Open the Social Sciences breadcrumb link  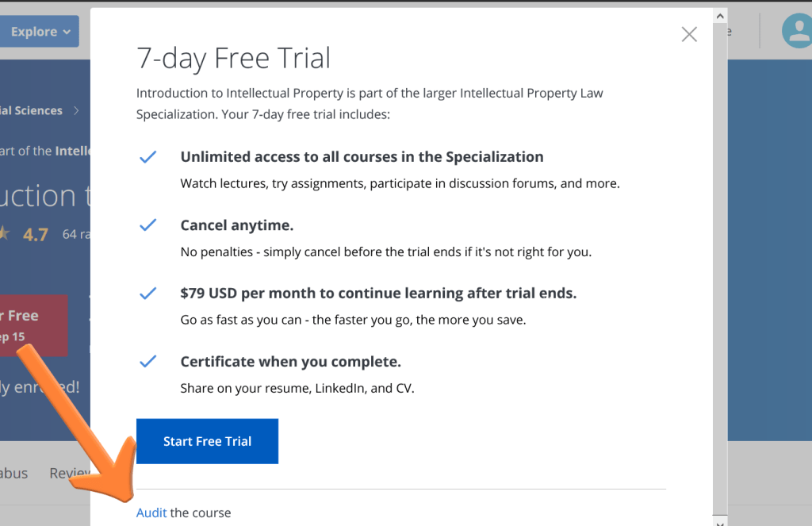click(32, 111)
